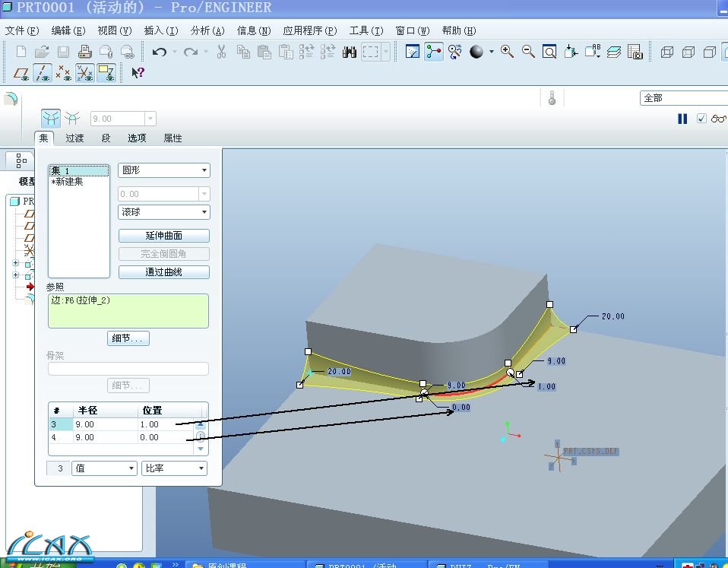The height and width of the screenshot is (568, 728).
Task: Open the 比率 position type dropdown
Action: pos(174,468)
